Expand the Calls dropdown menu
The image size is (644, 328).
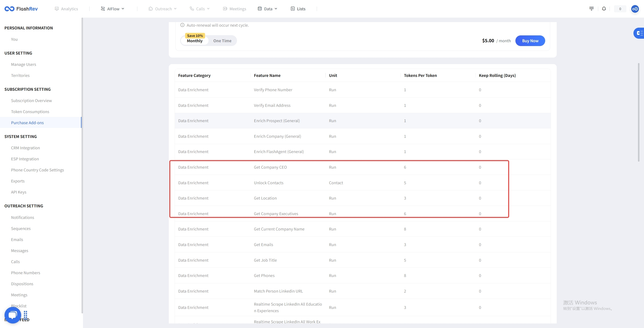[x=200, y=9]
